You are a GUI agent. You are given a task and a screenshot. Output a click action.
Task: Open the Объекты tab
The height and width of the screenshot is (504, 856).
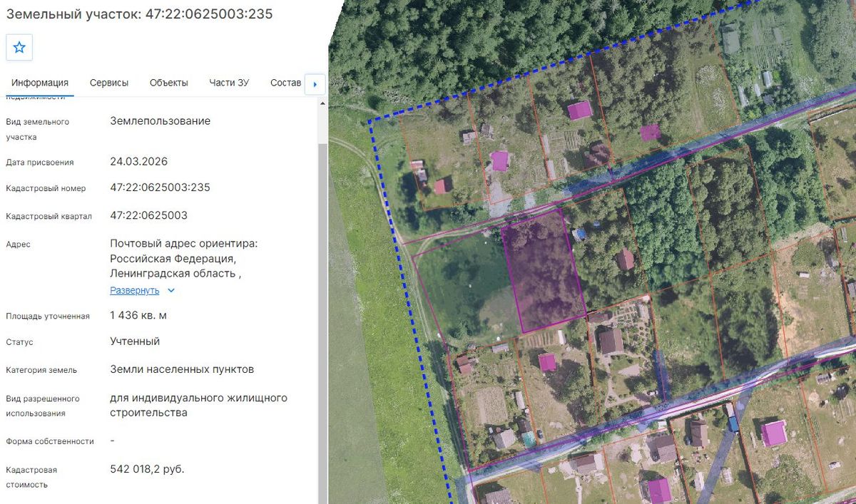[169, 83]
